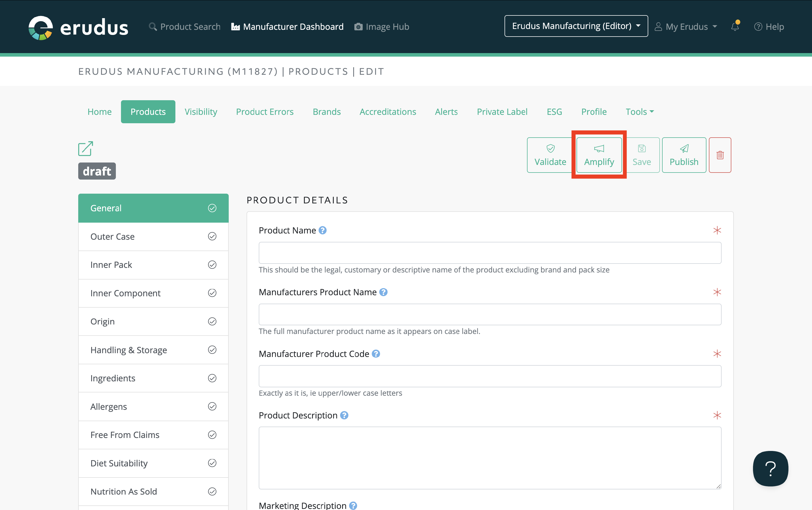Viewport: 812px width, 510px height.
Task: Click the Publish button
Action: pyautogui.click(x=684, y=155)
